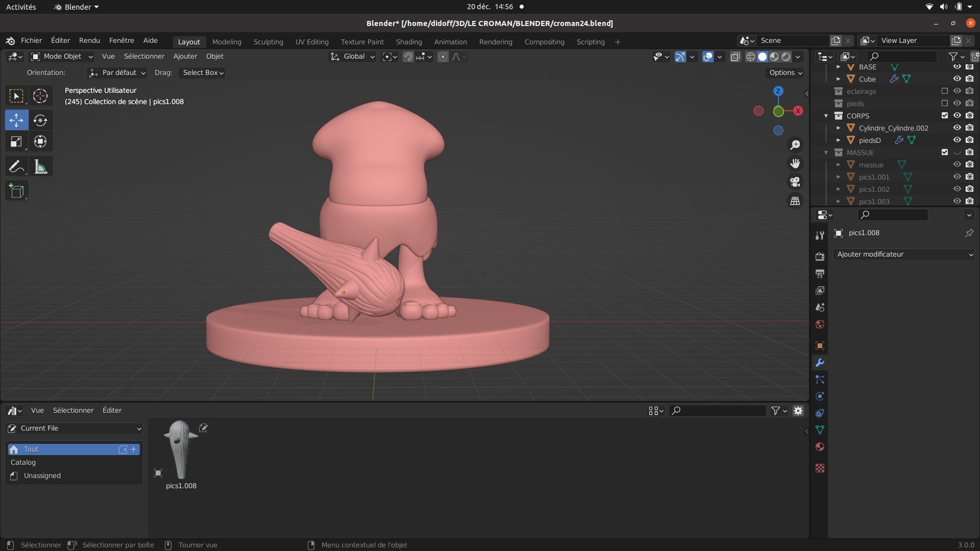Open the Tool properties tab
This screenshot has width=980, height=551.
[x=820, y=235]
